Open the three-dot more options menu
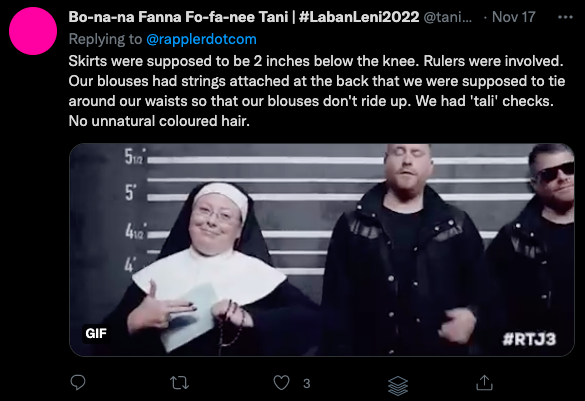This screenshot has width=585, height=401. (x=565, y=17)
